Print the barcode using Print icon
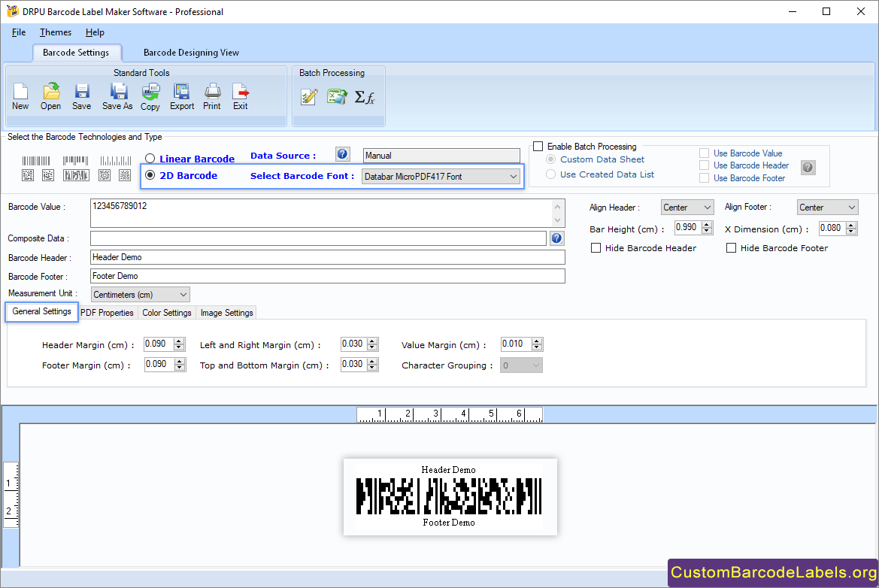 coord(212,96)
